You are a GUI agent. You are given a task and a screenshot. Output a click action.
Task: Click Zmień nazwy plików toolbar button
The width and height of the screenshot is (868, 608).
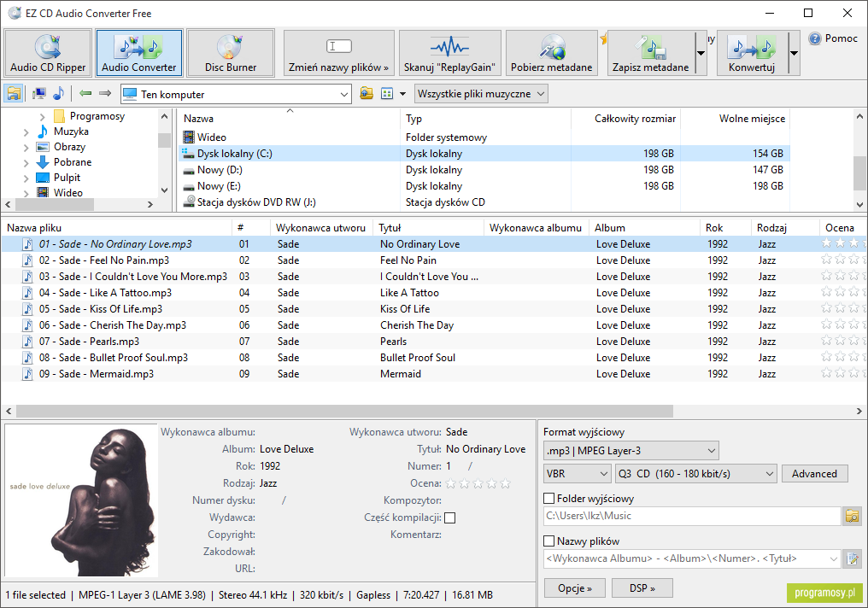pos(339,53)
